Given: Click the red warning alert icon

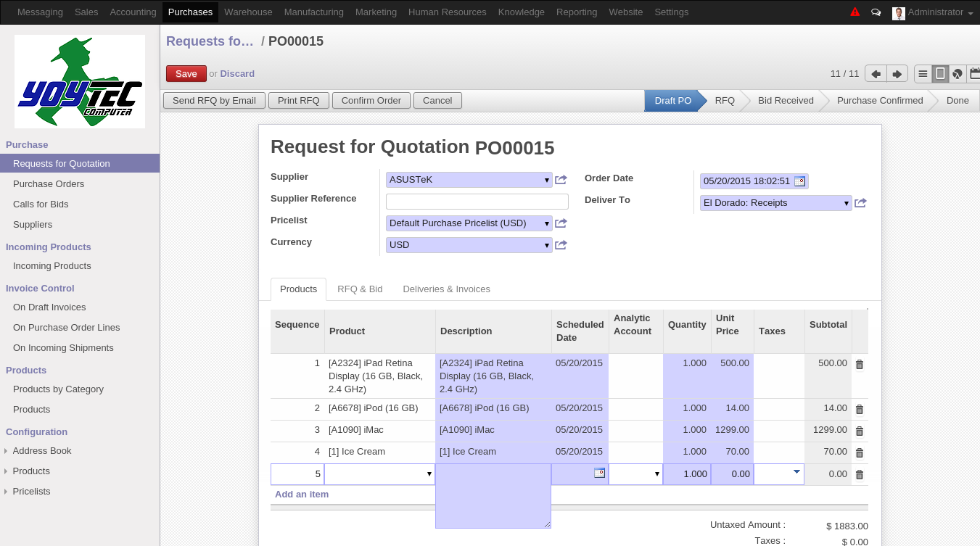Looking at the screenshot, I should coord(855,12).
